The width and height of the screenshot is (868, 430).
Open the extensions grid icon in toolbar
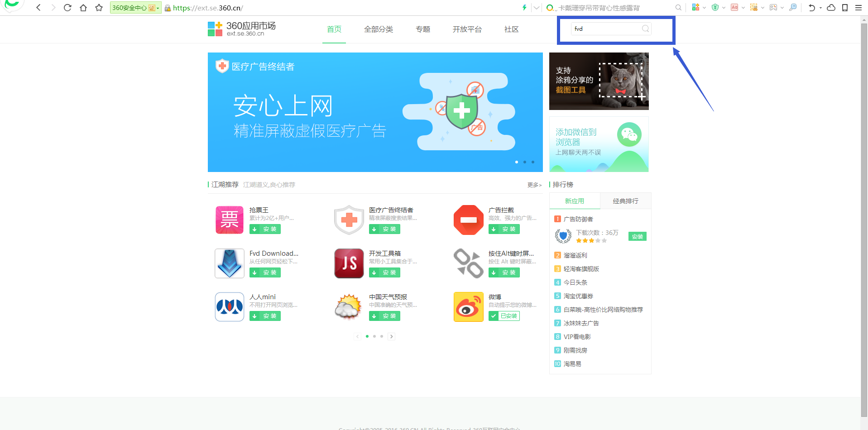click(x=695, y=8)
